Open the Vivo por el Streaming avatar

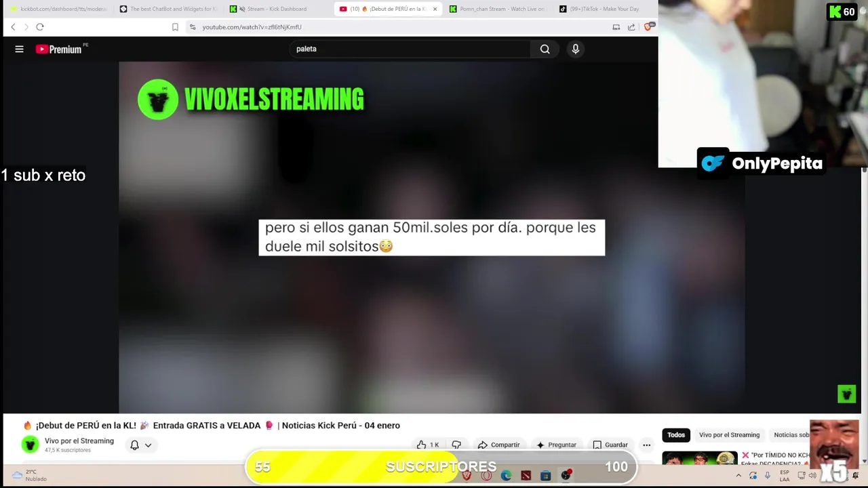(x=30, y=445)
